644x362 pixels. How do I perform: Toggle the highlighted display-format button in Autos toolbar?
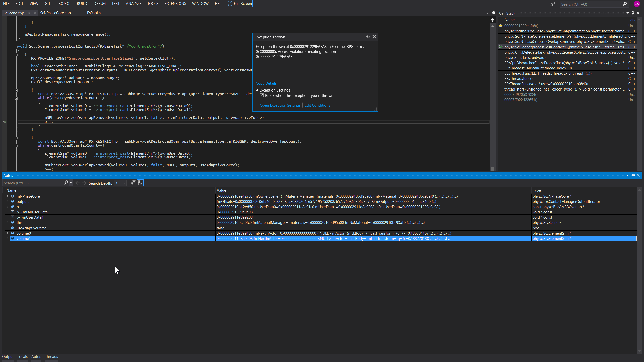[140, 183]
